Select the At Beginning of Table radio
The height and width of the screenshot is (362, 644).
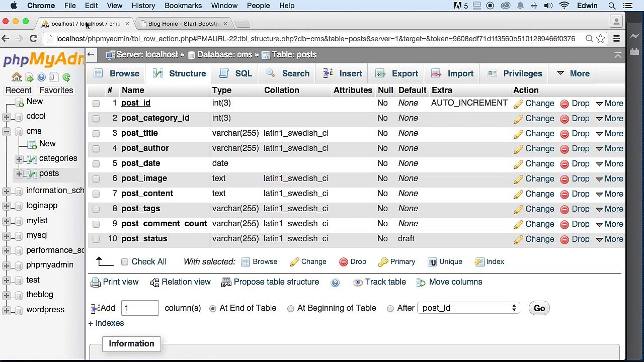(291, 309)
